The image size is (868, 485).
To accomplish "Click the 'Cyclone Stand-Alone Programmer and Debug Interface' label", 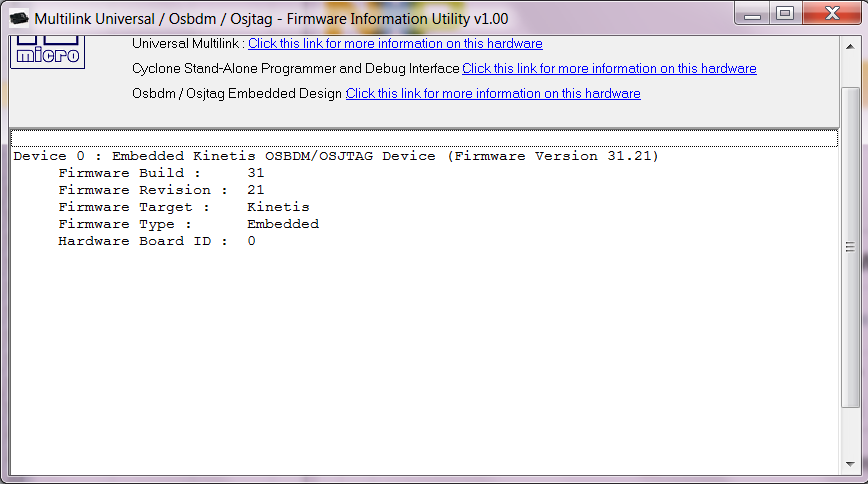I will pyautogui.click(x=296, y=69).
